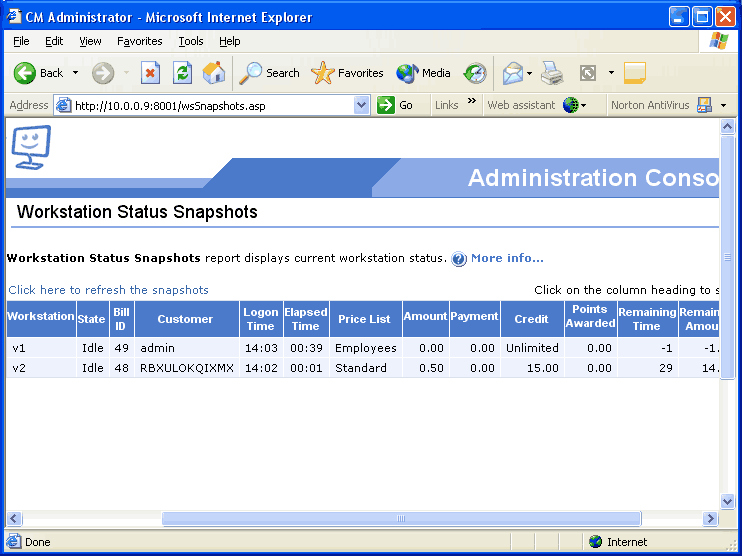Refresh the page using the Refresh icon
742x556 pixels.
182,73
